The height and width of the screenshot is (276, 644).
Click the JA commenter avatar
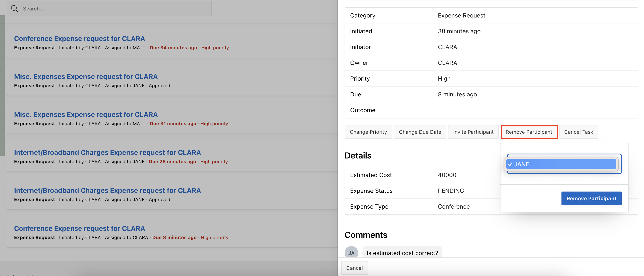click(x=351, y=253)
